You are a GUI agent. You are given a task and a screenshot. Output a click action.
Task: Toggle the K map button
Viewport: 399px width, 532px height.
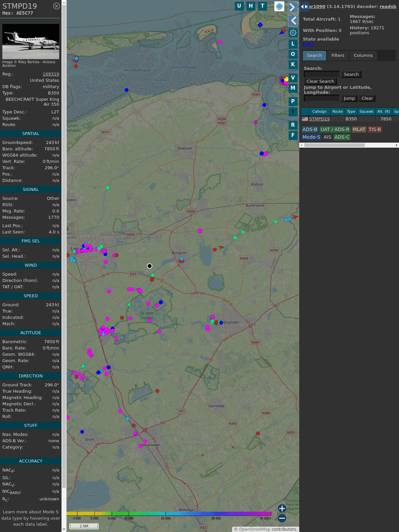(293, 65)
